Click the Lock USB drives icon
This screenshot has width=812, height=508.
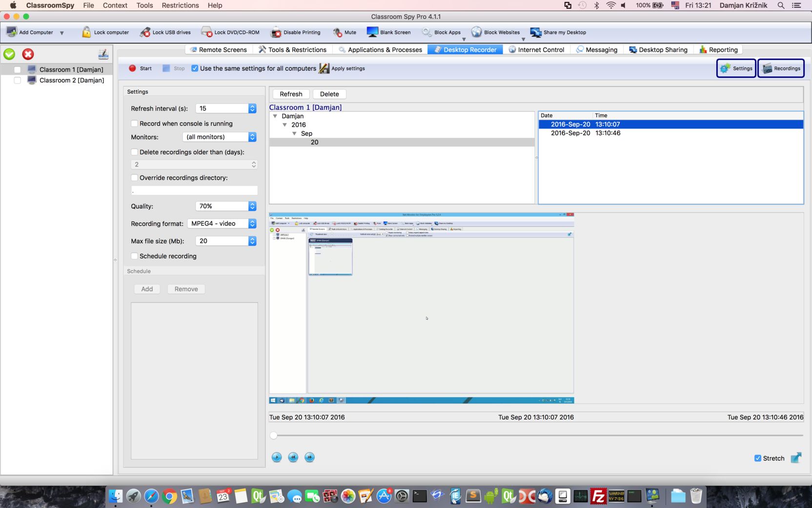coord(145,32)
